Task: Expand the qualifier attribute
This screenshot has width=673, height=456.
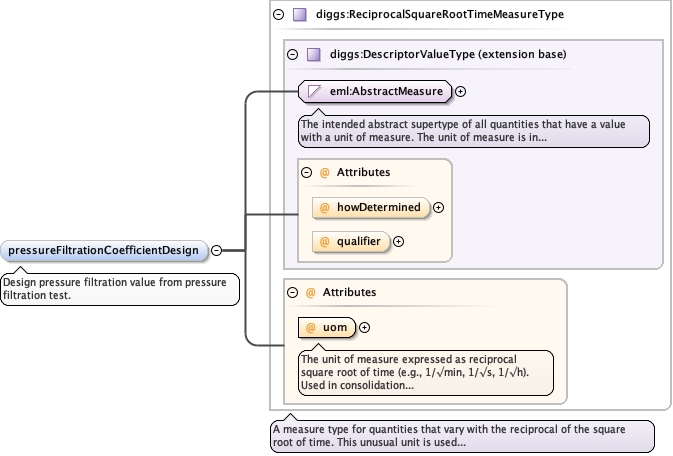Action: (x=398, y=241)
